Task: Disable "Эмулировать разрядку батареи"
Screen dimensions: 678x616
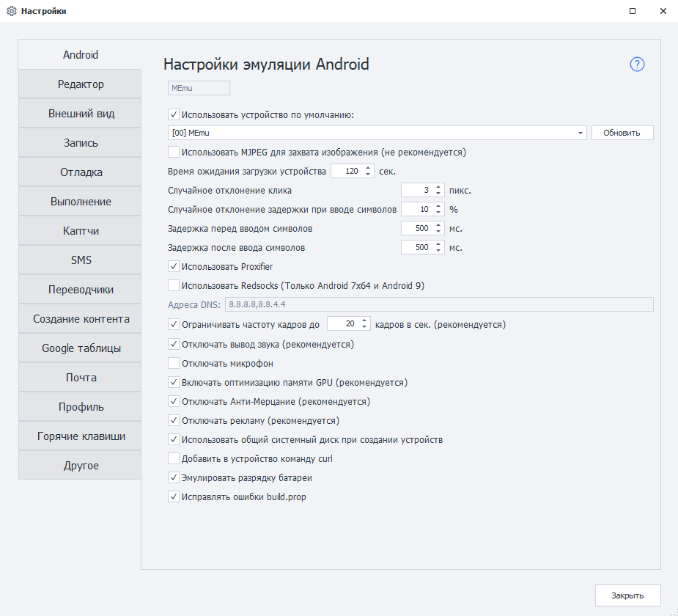Action: click(173, 477)
